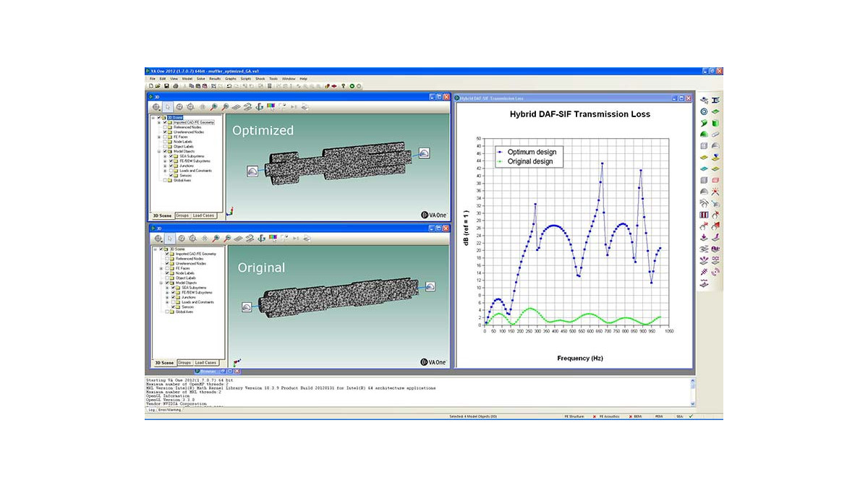Collapse Model Objects node in Optimized tree
The height and width of the screenshot is (488, 868).
coord(159,151)
